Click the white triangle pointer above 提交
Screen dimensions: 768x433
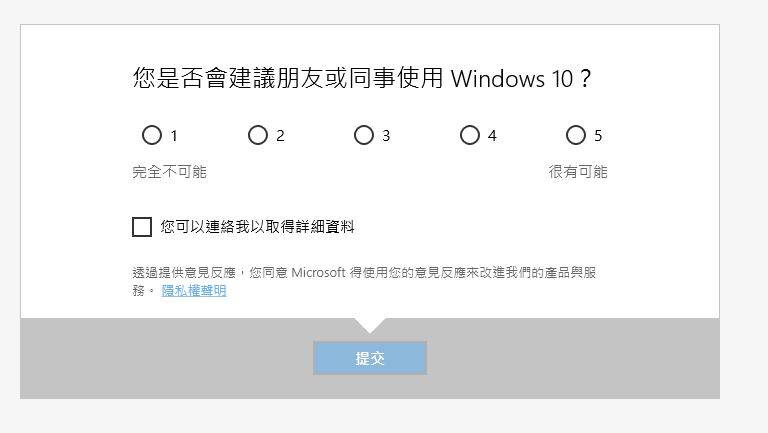click(x=370, y=325)
